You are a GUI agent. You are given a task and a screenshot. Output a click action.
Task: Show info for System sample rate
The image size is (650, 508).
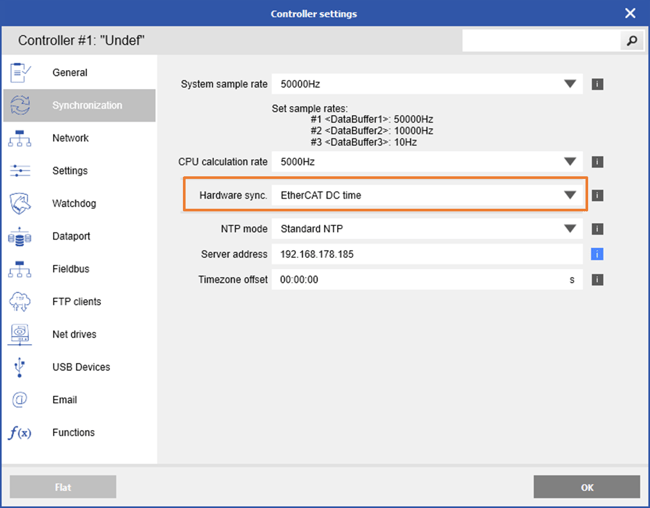point(597,84)
